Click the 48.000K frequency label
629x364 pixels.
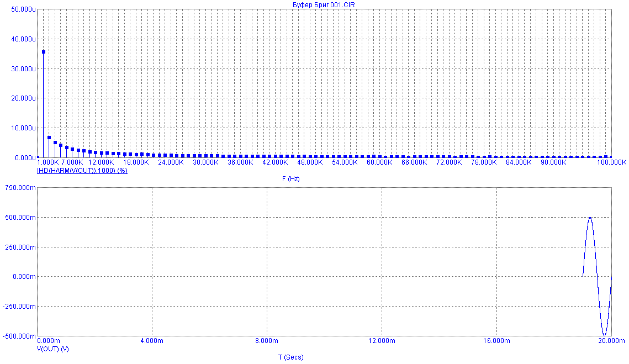[310, 162]
